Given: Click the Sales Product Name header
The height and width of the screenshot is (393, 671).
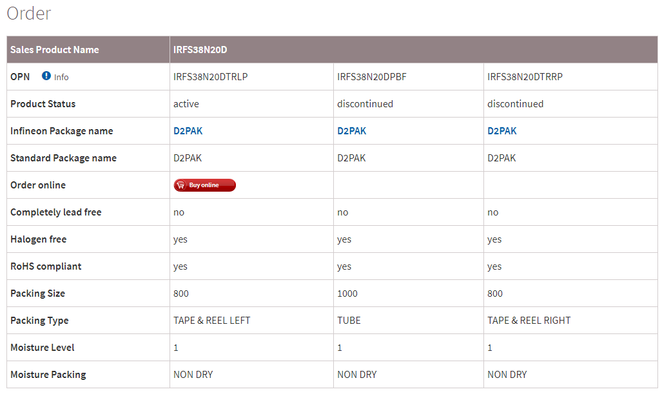Looking at the screenshot, I should point(54,50).
